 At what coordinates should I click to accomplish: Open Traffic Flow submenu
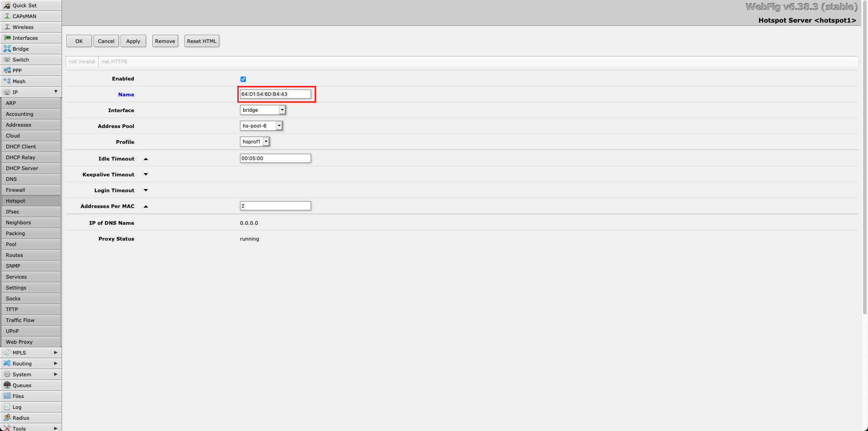pyautogui.click(x=31, y=320)
